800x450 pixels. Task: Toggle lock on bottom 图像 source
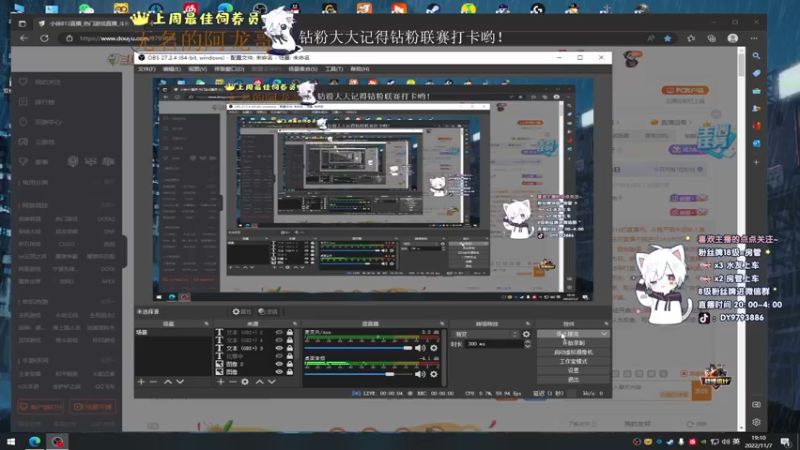290,371
